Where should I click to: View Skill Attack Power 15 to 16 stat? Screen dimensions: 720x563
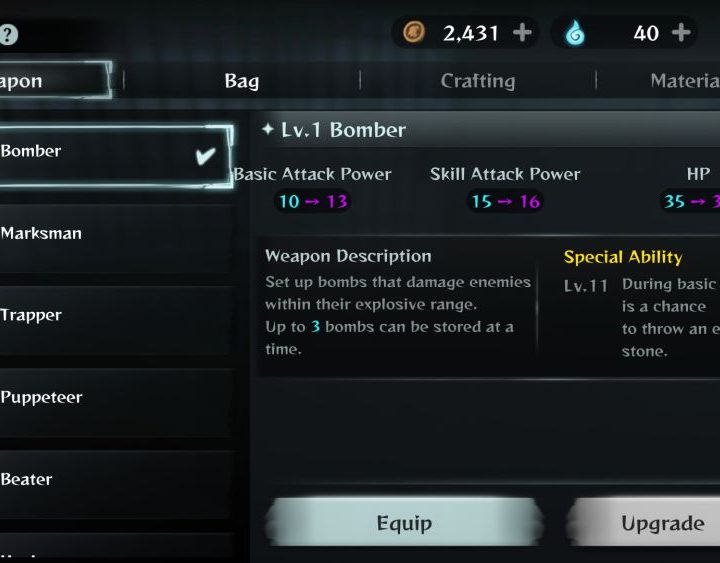pyautogui.click(x=505, y=201)
